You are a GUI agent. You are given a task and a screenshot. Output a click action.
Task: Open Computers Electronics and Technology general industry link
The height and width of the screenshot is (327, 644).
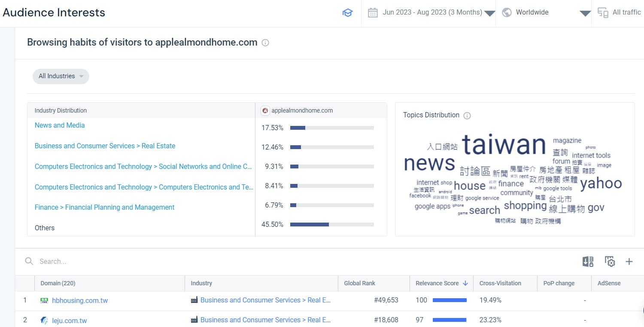[x=144, y=187]
